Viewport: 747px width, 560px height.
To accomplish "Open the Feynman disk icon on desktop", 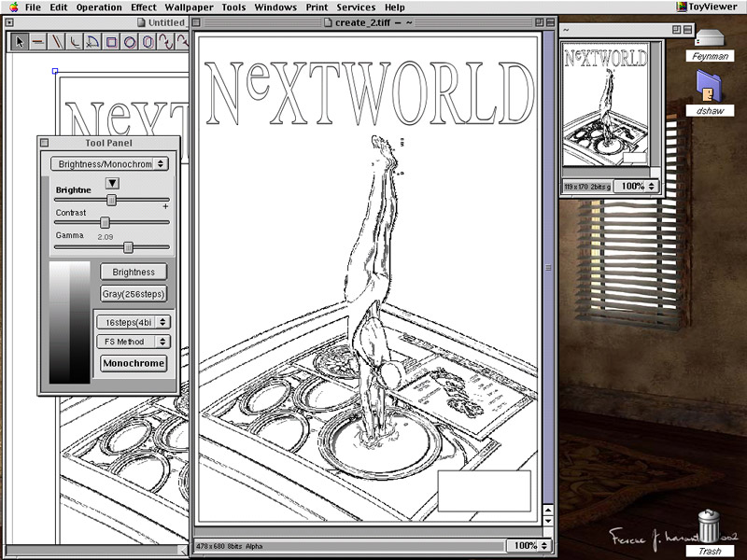I will point(710,39).
